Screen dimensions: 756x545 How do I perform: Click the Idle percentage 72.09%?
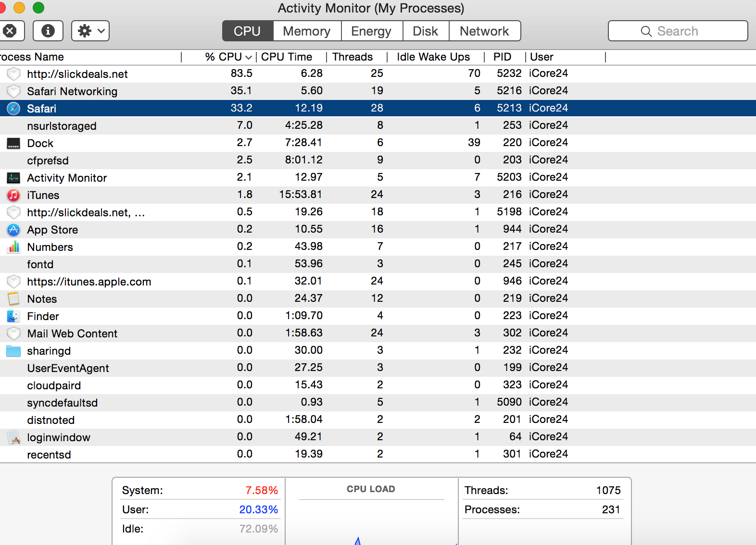tap(259, 529)
